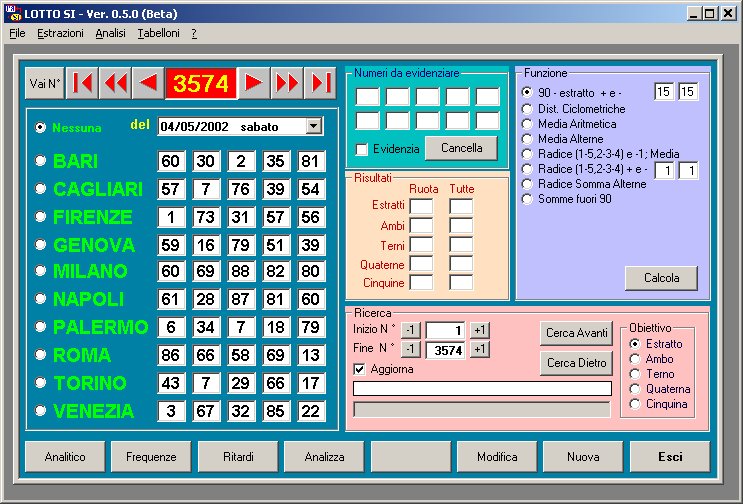Jump to the last extraction record
The image size is (743, 504).
320,84
